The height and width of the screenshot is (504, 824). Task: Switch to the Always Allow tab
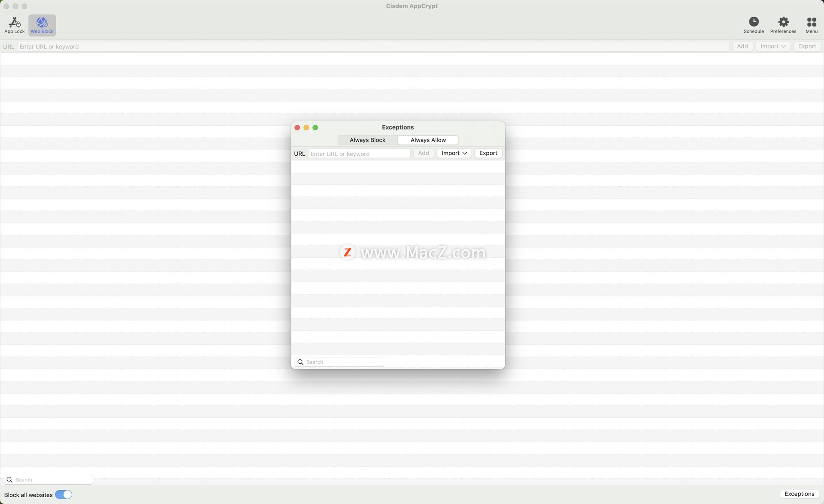click(428, 140)
